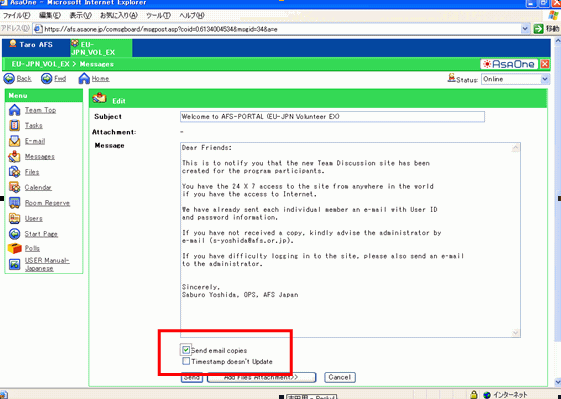The height and width of the screenshot is (399, 561).
Task: Uncheck Send email copies checkbox
Action: (186, 350)
